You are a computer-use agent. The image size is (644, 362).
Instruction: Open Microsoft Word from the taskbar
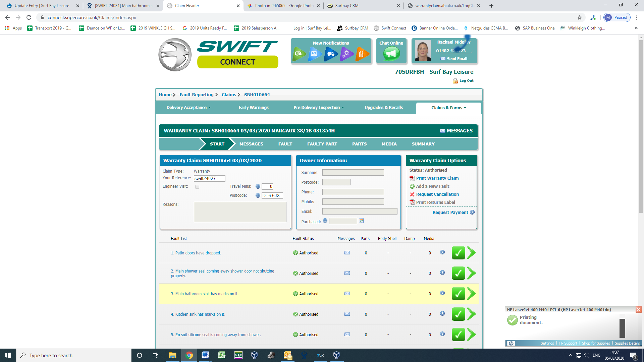[205, 355]
